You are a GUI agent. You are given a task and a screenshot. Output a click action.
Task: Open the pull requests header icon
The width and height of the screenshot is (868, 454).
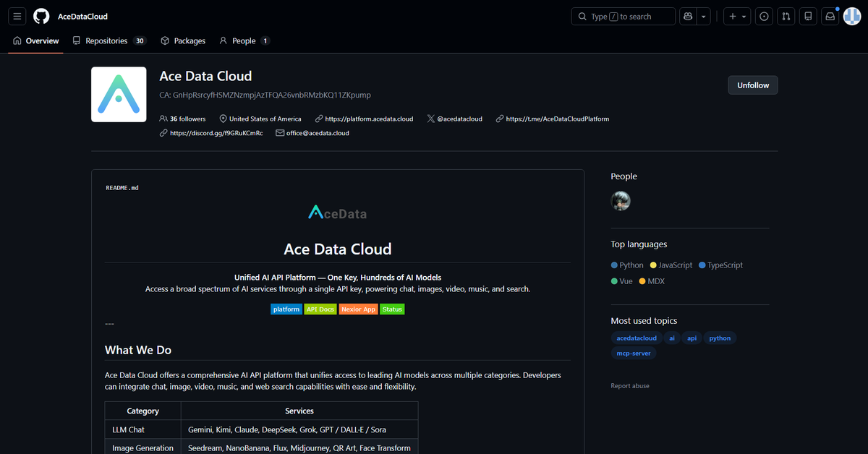coord(786,16)
